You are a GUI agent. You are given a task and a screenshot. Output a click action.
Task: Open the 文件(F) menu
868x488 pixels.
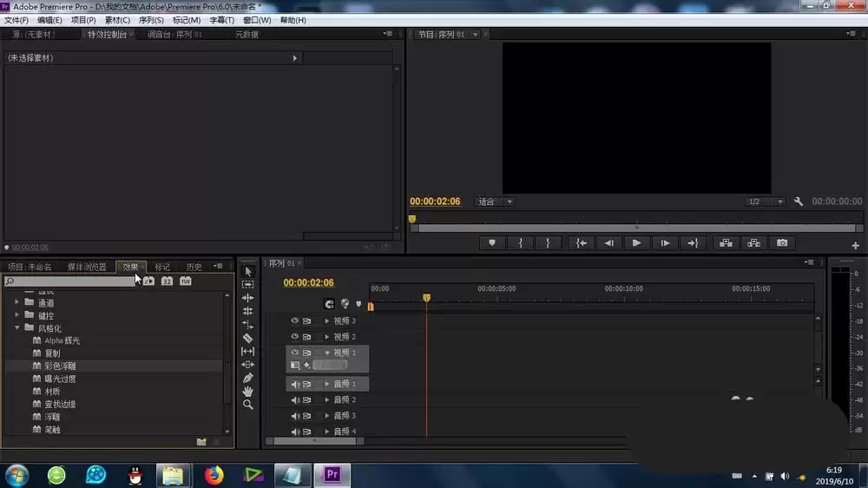coord(16,20)
